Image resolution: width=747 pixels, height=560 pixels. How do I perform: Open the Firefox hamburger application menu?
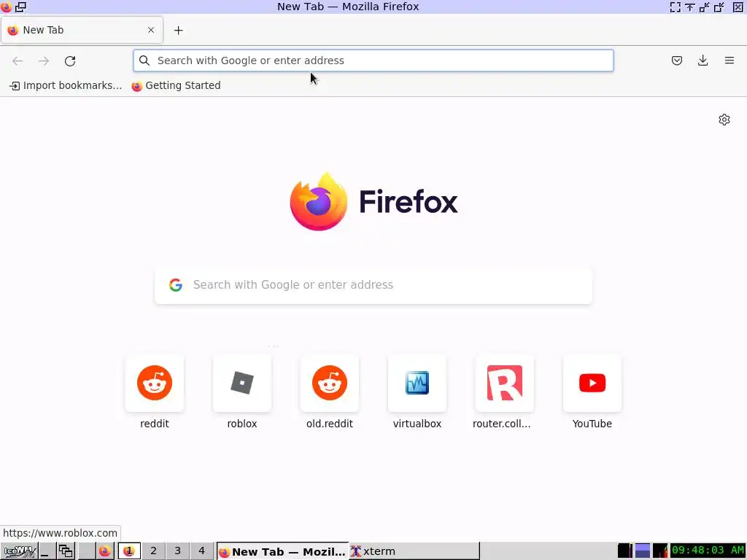coord(729,61)
